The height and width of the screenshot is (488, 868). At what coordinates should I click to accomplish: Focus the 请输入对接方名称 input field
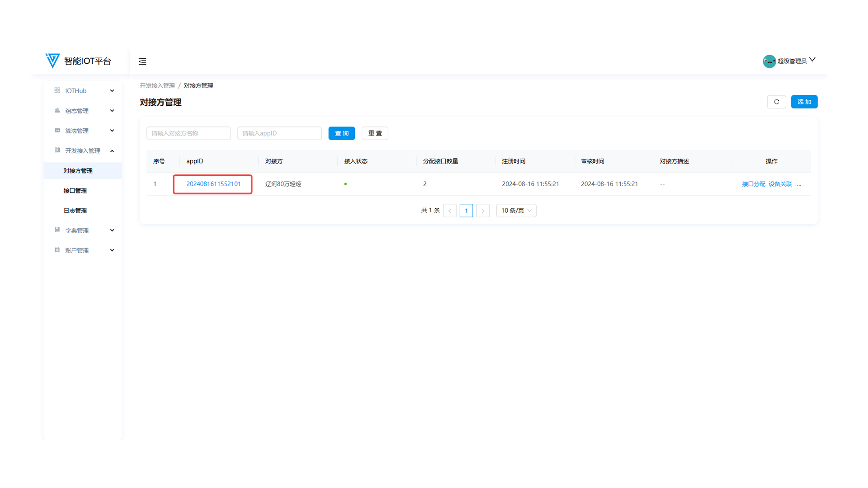(189, 133)
